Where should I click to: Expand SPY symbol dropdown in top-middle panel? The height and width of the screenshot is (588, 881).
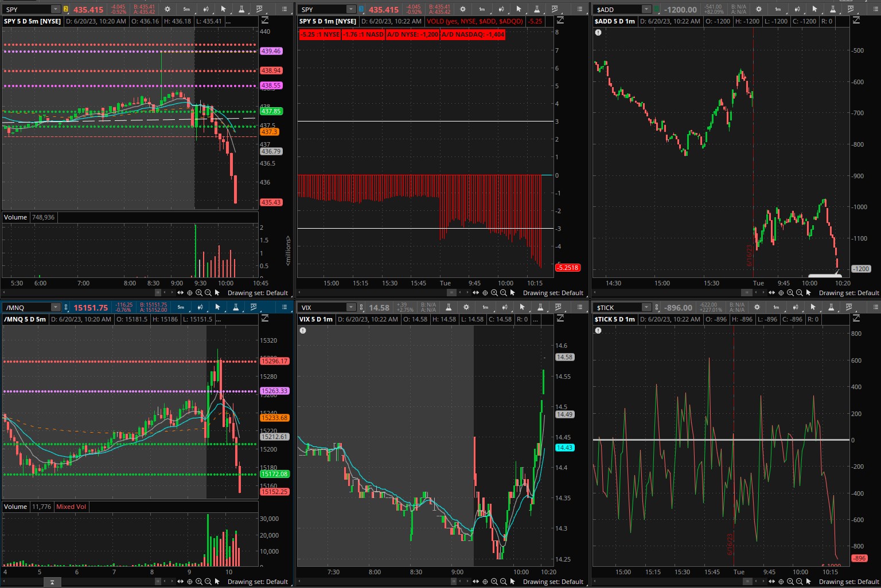tap(351, 9)
